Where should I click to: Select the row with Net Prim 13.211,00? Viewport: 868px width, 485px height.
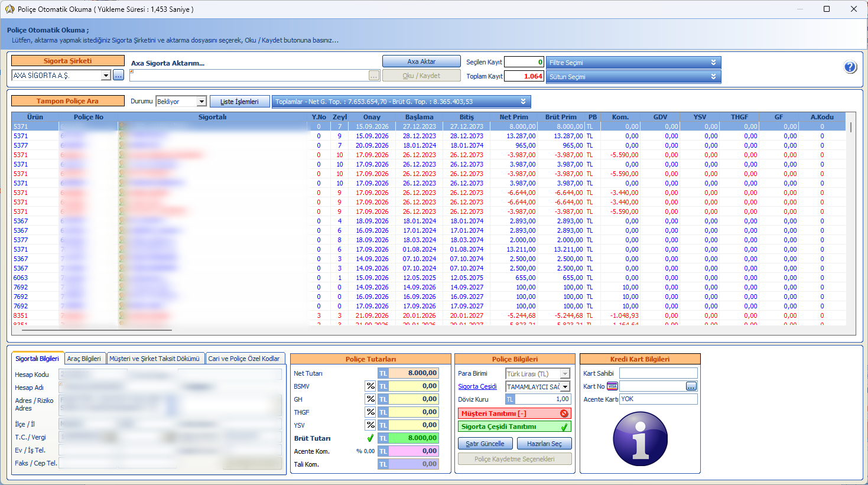(x=429, y=249)
